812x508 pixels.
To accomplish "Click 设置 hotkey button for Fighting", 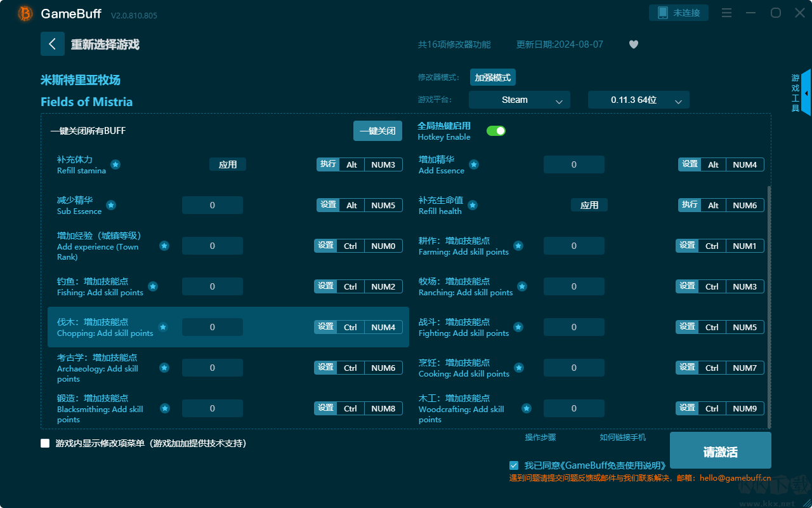I will 687,327.
